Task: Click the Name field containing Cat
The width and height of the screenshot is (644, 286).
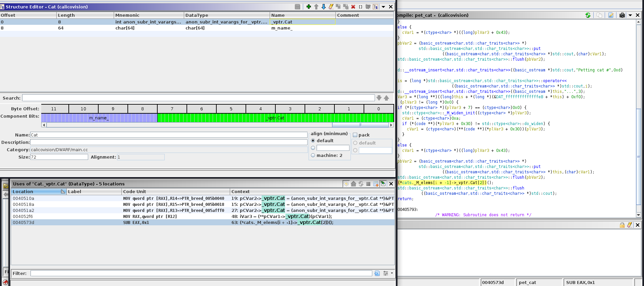Action: pyautogui.click(x=169, y=135)
